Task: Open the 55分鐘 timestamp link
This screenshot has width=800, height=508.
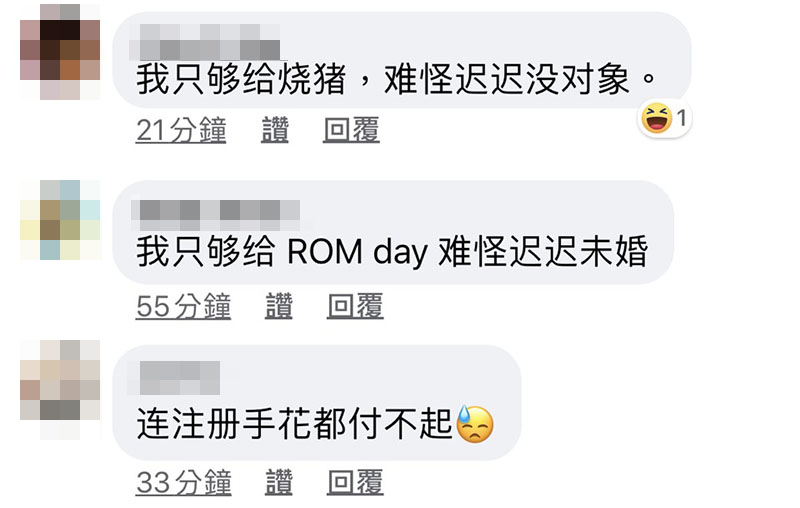Action: [184, 306]
